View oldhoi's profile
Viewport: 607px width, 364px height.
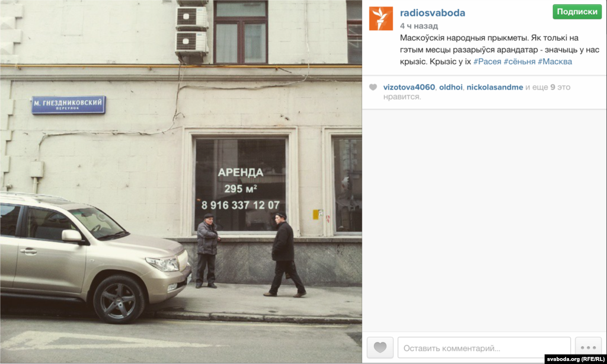point(451,87)
